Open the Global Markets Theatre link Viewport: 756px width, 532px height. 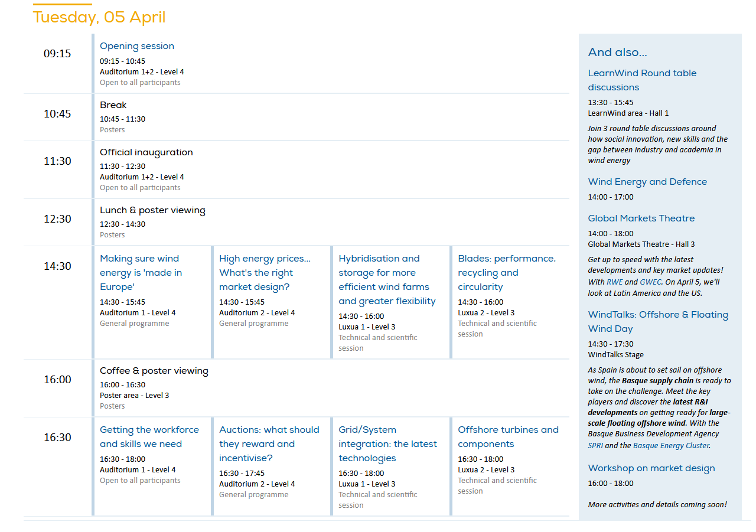point(641,218)
